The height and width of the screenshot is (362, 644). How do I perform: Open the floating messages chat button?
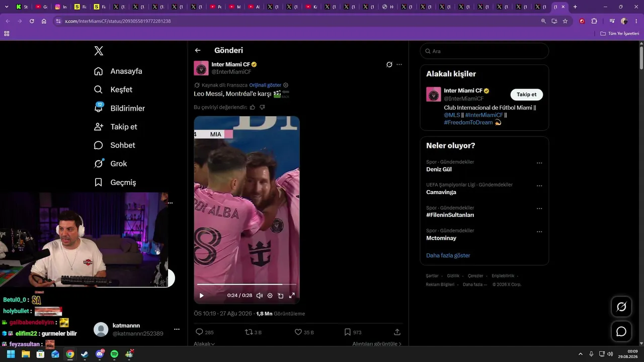tap(621, 331)
